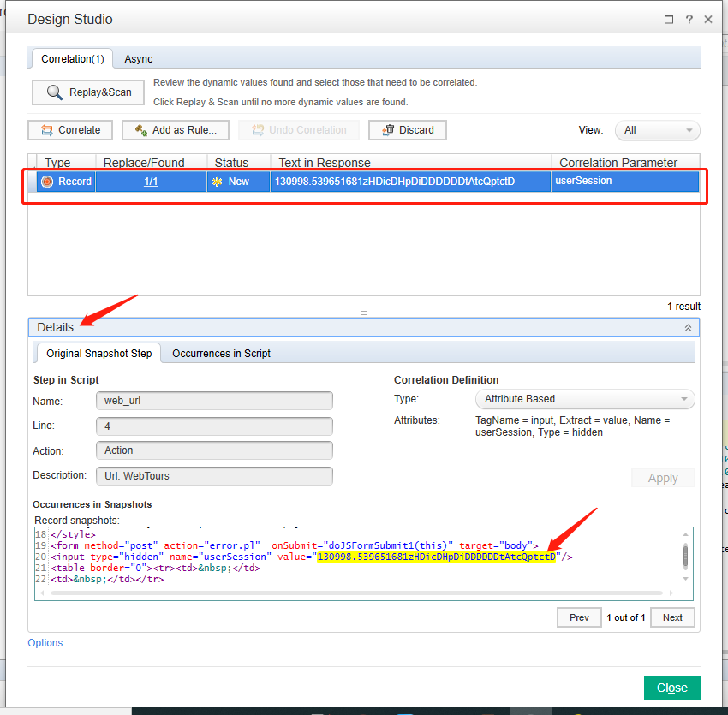
Task: Click the horizontal scrollbar in snapshot box
Action: pyautogui.click(x=356, y=593)
